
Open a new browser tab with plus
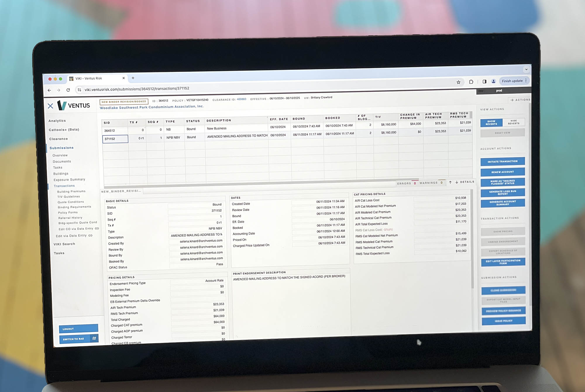point(133,78)
